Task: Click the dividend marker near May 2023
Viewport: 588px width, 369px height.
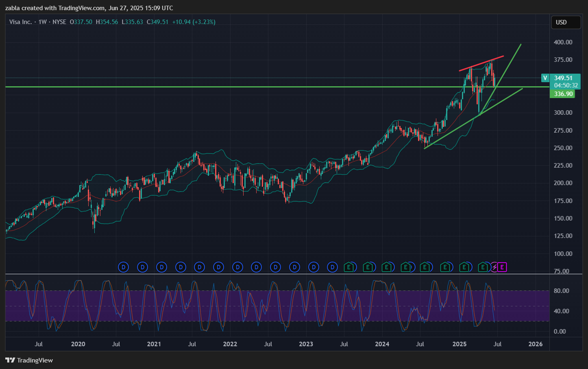Action: [x=333, y=267]
